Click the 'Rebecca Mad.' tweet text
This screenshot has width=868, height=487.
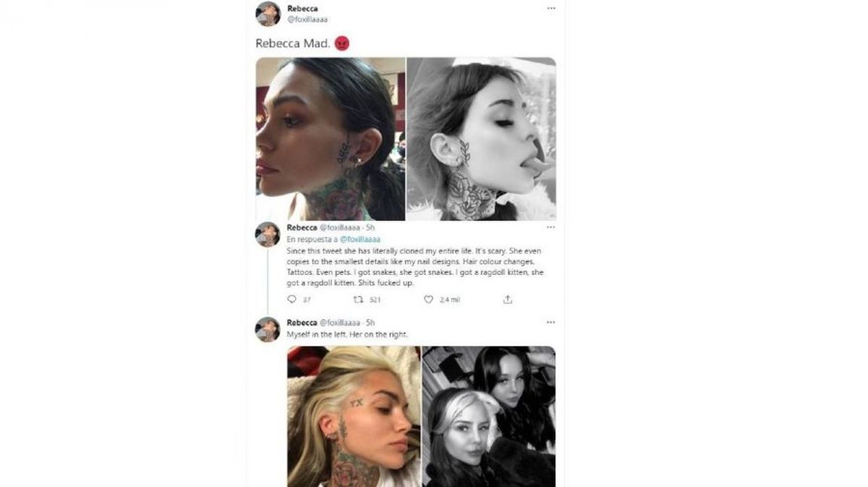pyautogui.click(x=293, y=43)
